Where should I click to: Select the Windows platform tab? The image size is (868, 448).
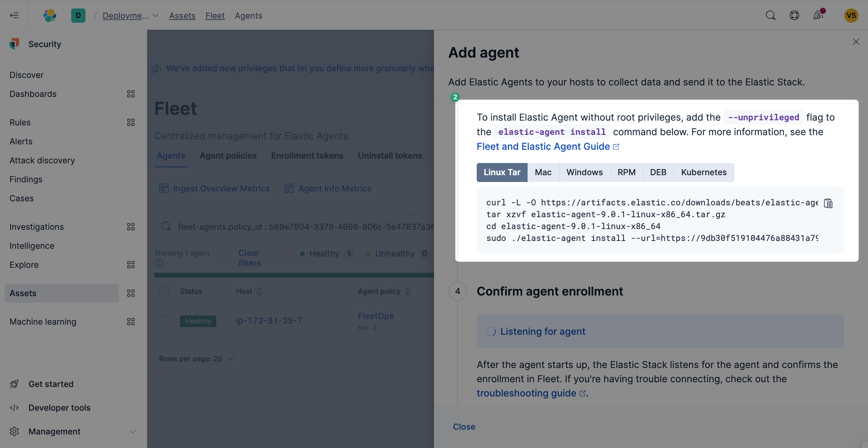click(585, 172)
